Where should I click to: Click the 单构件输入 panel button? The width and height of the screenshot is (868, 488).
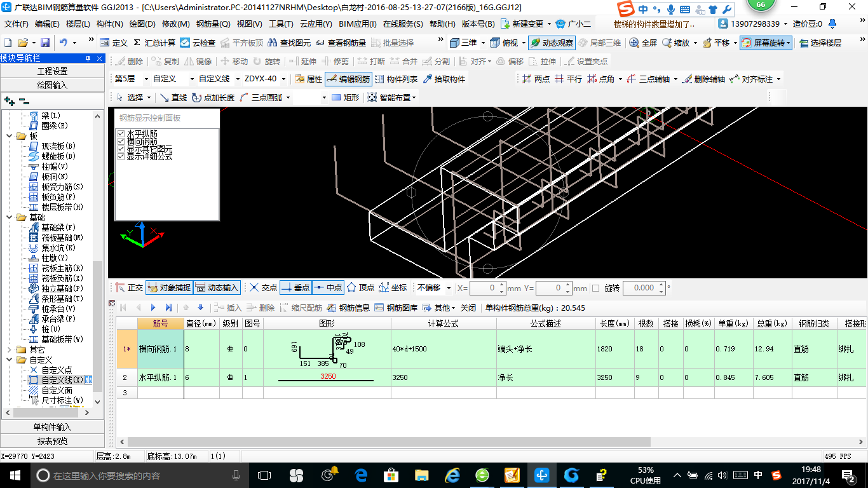pyautogui.click(x=52, y=427)
